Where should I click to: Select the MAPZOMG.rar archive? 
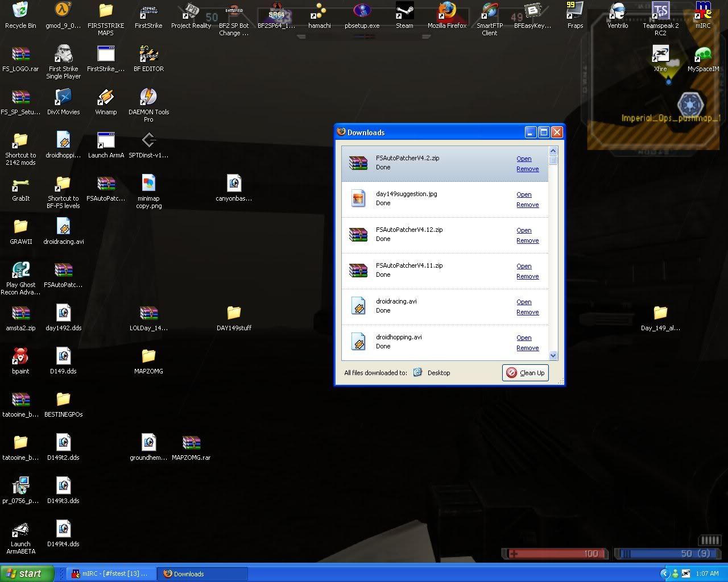click(191, 447)
